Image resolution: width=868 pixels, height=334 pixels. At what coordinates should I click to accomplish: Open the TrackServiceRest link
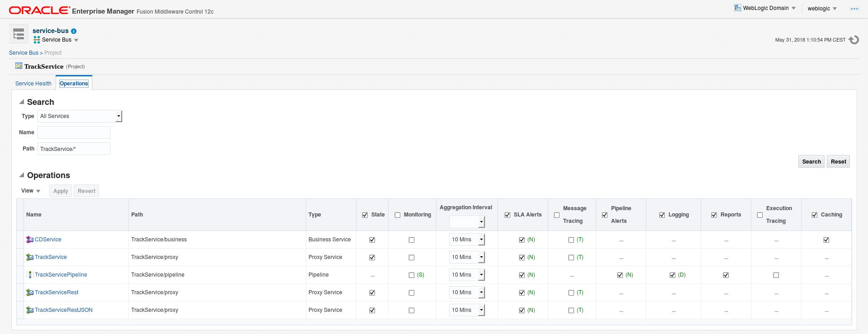pyautogui.click(x=57, y=292)
